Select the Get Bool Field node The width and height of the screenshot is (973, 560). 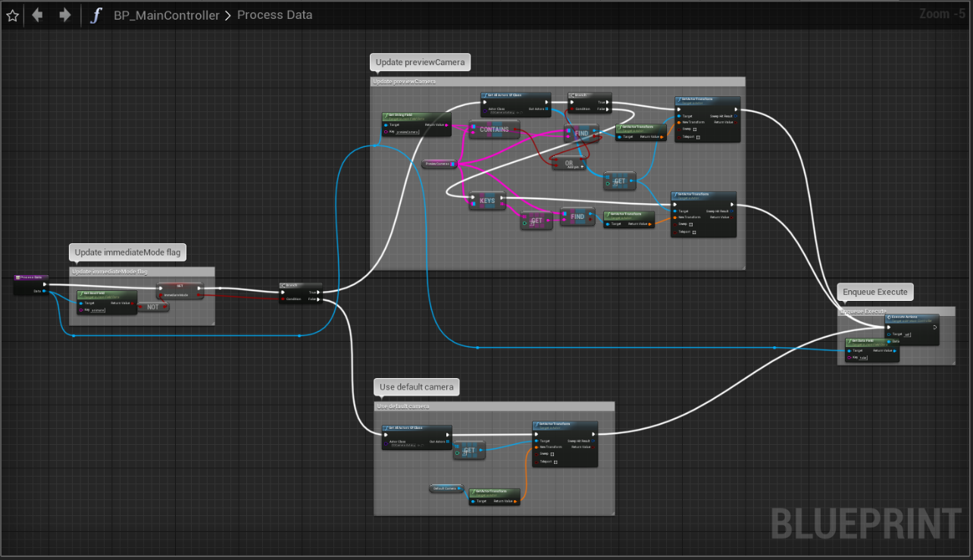tap(107, 302)
